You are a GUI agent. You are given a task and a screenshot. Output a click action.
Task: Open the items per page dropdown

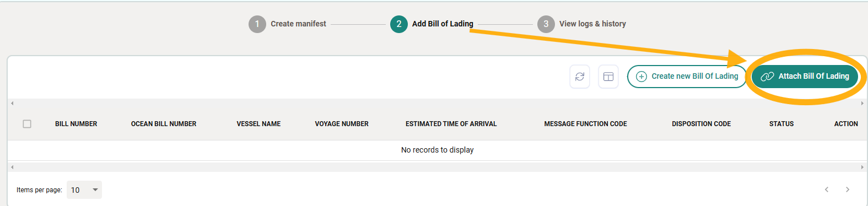pyautogui.click(x=84, y=190)
